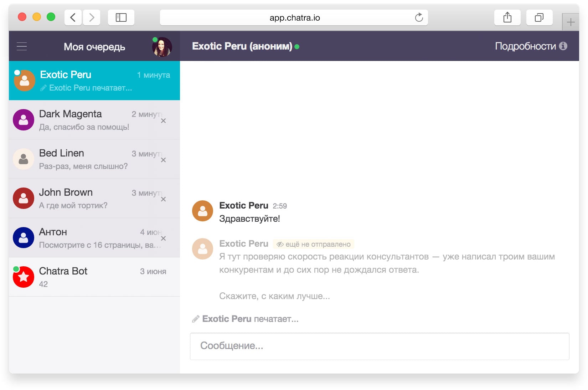
Task: Toggle the Safari sidebar panel
Action: coord(121,17)
